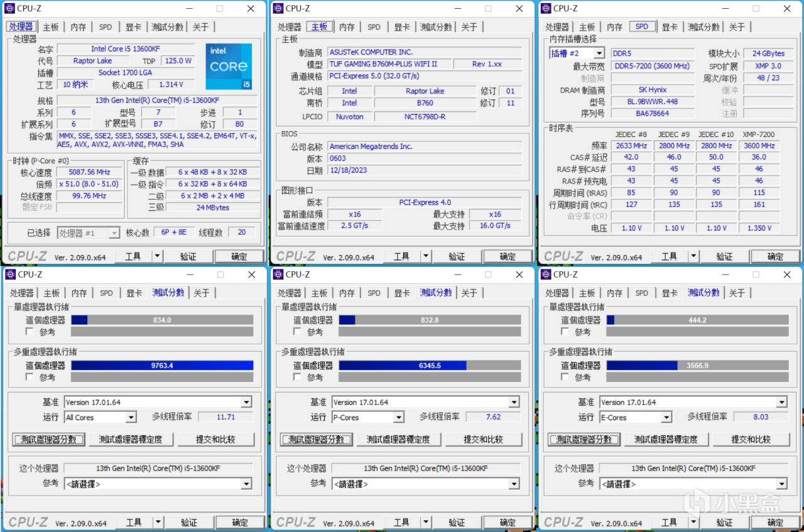The width and height of the screenshot is (804, 532).
Task: Click 确定 button in the E-Cores window
Action: [775, 523]
